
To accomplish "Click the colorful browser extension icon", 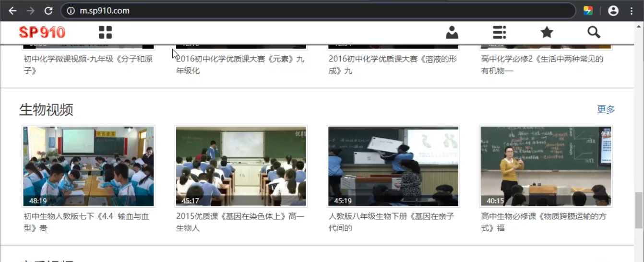I will 588,11.
